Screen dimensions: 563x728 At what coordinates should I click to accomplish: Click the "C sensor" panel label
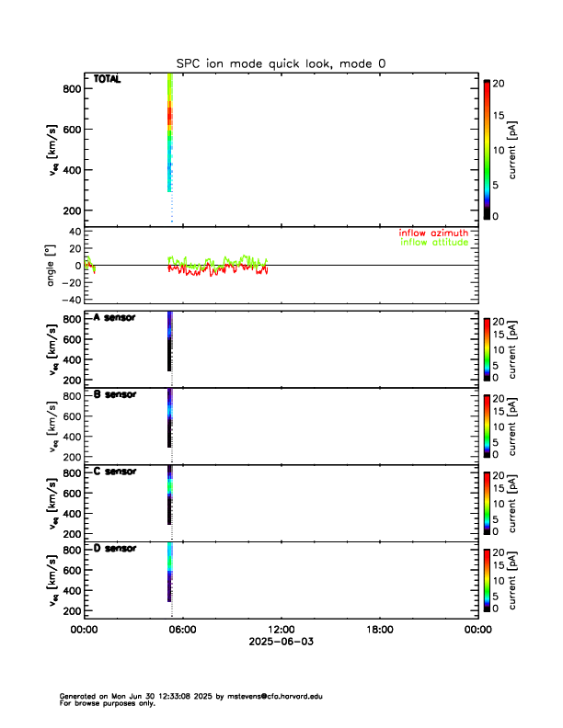114,472
